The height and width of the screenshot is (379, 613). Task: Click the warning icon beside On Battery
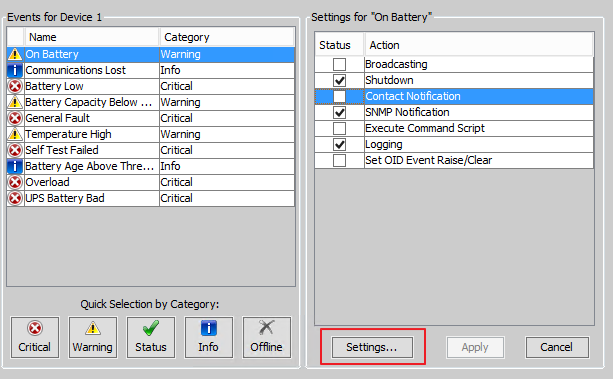[15, 54]
